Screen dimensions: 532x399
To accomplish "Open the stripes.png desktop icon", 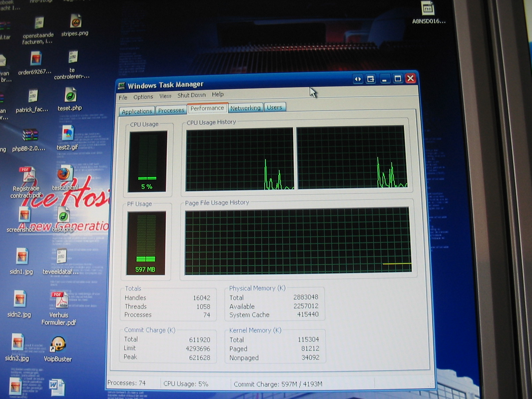I will coord(75,22).
